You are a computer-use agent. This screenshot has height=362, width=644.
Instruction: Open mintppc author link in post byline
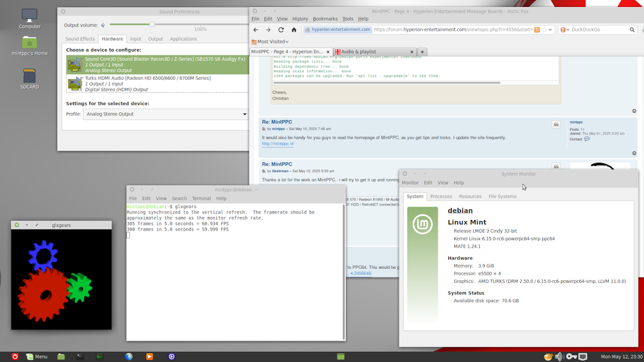pyautogui.click(x=278, y=129)
